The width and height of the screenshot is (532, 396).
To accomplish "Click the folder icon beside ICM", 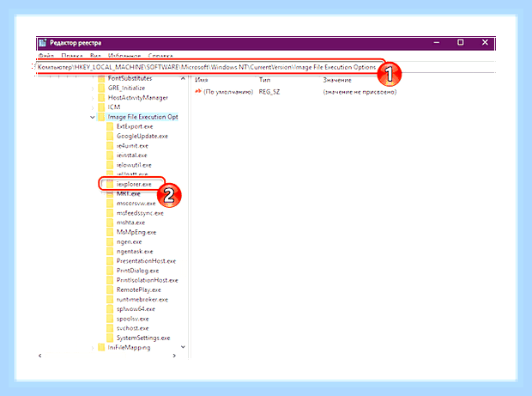I will 101,107.
